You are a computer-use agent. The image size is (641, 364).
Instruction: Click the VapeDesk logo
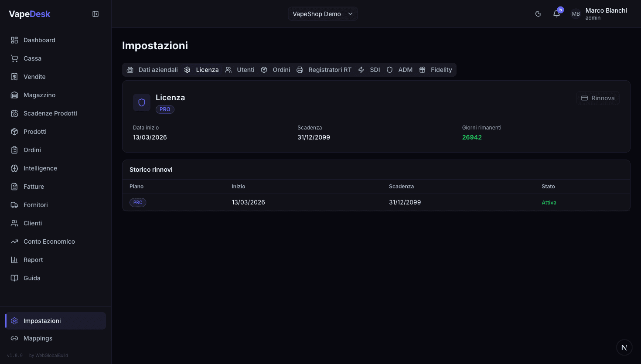[30, 14]
